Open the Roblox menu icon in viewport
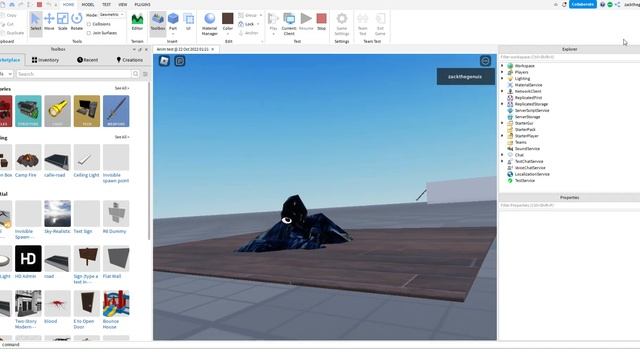The height and width of the screenshot is (360, 640). (x=164, y=61)
